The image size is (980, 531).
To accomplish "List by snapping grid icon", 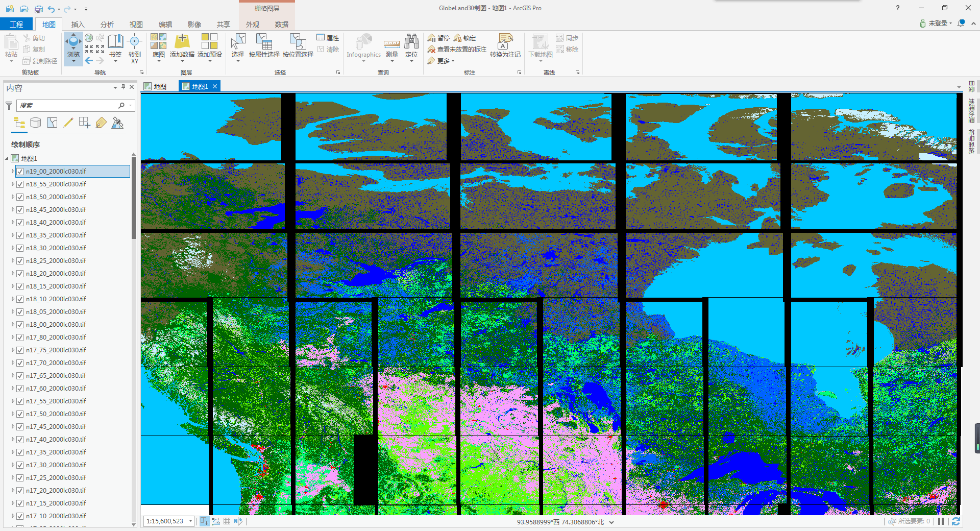I will click(85, 123).
